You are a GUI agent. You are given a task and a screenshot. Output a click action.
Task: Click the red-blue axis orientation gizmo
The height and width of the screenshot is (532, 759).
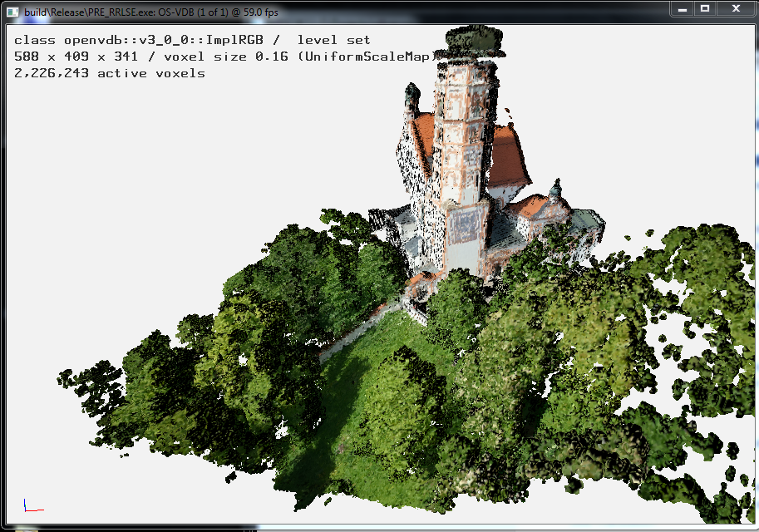click(x=33, y=505)
